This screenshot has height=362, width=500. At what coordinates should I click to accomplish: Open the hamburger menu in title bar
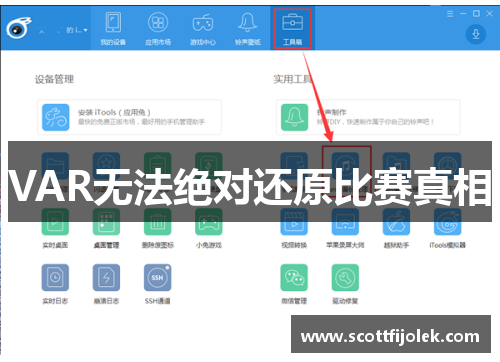point(450,14)
